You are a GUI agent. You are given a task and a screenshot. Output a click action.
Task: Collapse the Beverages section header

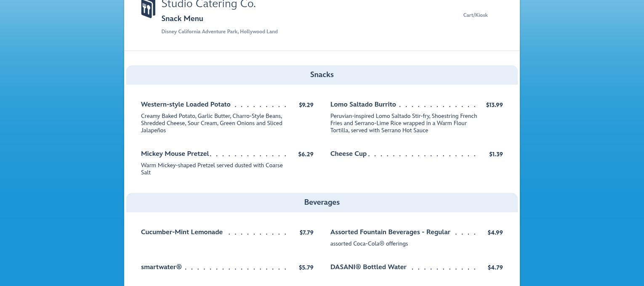pos(322,203)
